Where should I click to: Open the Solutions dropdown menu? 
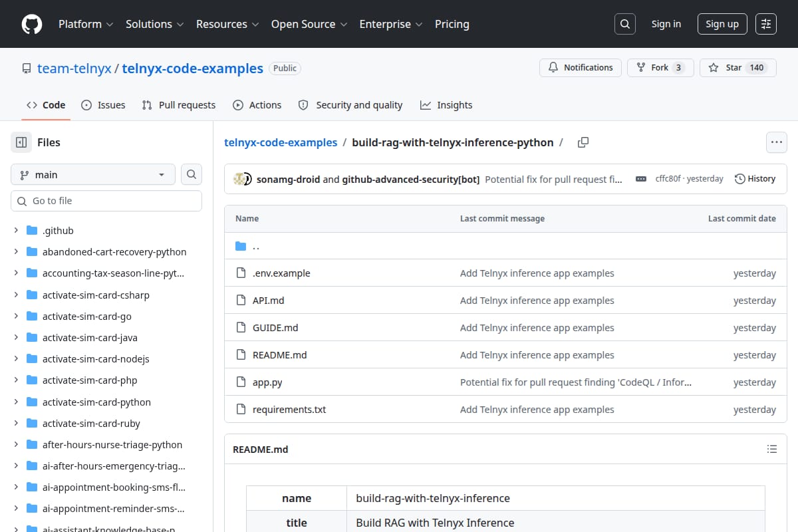[155, 24]
